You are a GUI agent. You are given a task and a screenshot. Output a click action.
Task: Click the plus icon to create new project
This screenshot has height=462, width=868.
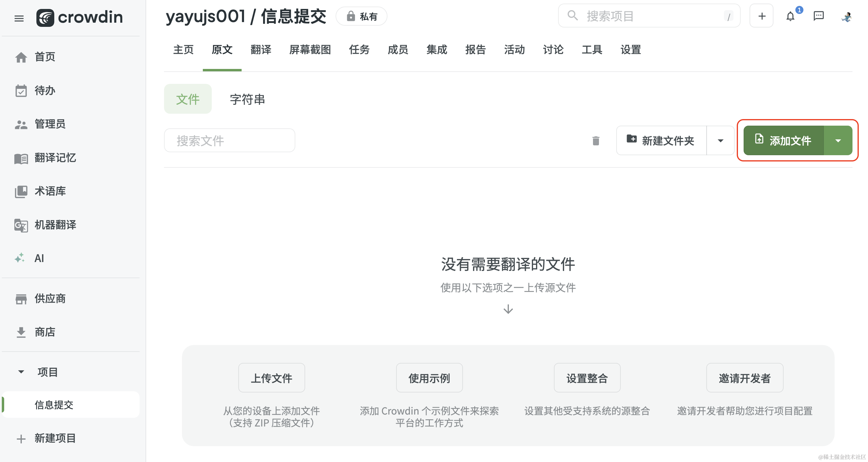pos(761,16)
